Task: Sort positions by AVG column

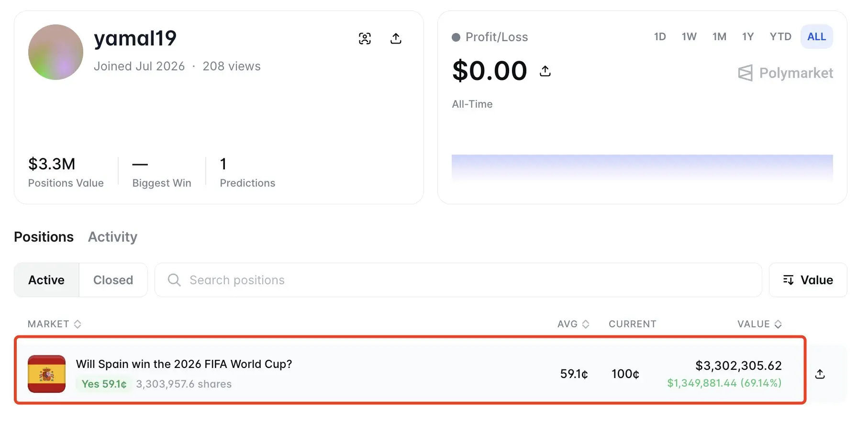Action: click(573, 324)
